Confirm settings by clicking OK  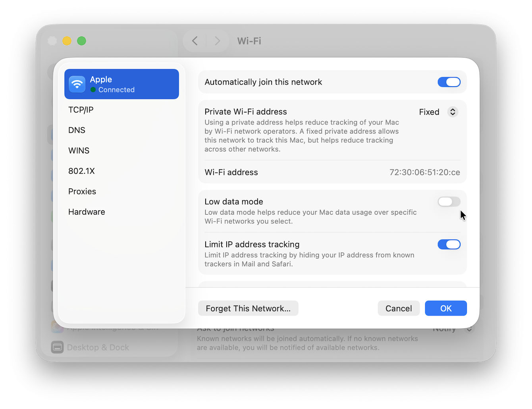click(445, 308)
